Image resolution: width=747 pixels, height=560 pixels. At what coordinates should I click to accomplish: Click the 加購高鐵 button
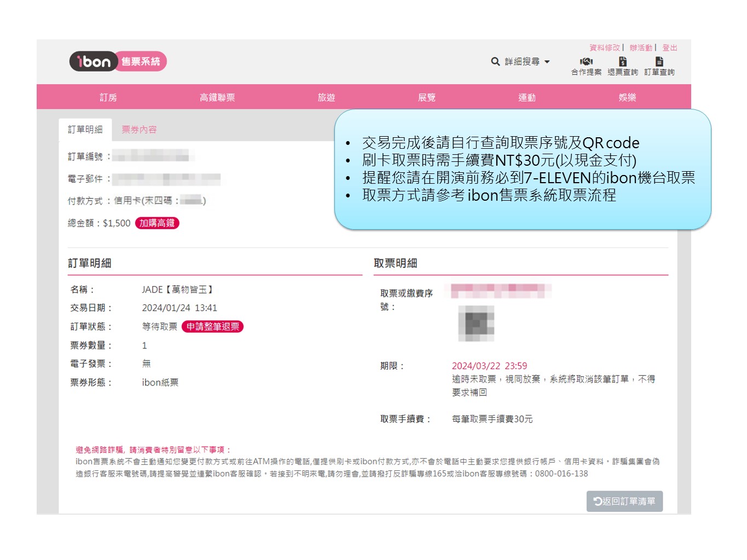[157, 223]
